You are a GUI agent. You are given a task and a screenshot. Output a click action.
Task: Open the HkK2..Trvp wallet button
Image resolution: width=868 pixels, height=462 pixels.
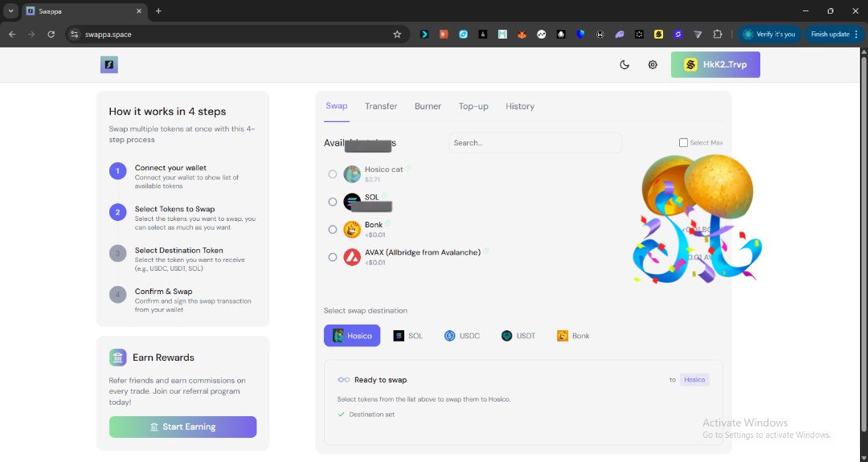pos(715,65)
